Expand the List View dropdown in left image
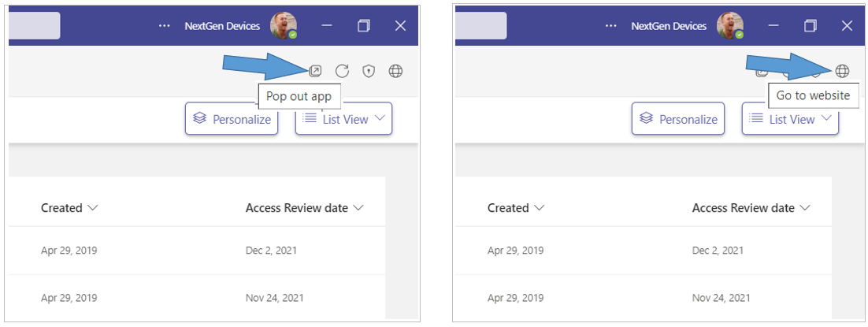The width and height of the screenshot is (868, 327). click(379, 119)
